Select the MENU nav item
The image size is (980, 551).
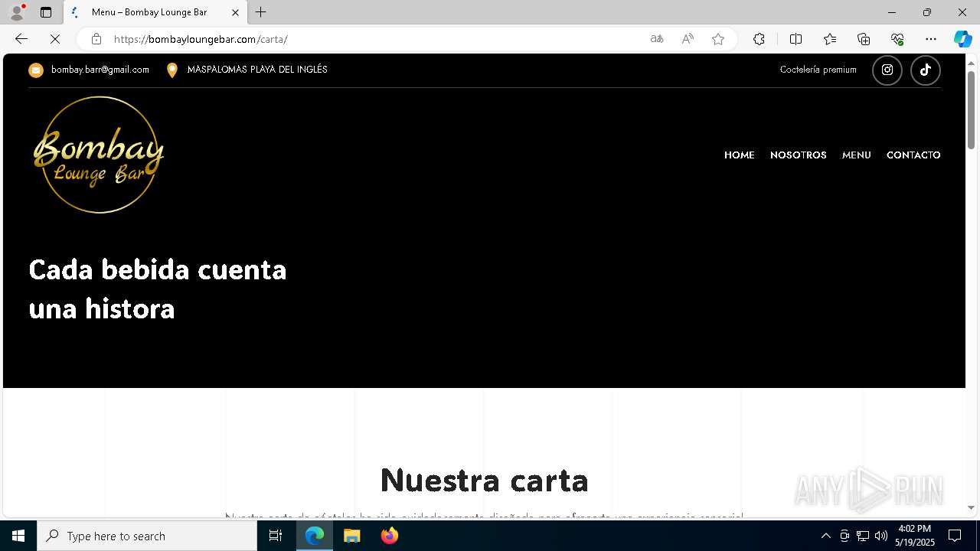point(857,155)
